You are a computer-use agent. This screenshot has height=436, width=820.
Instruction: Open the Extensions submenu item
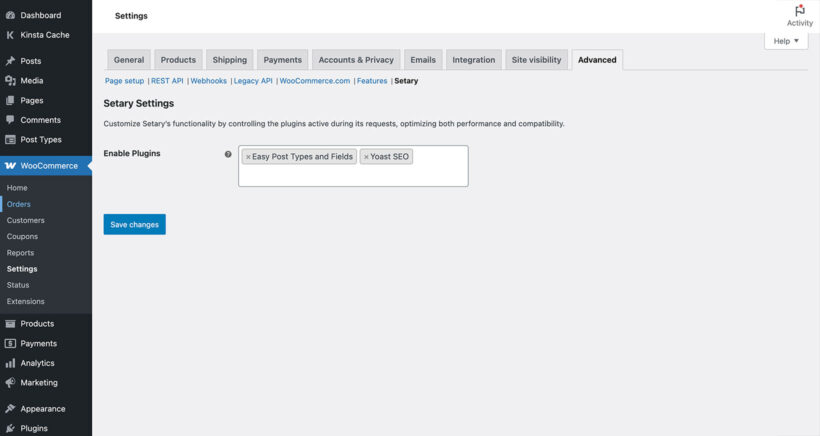26,301
